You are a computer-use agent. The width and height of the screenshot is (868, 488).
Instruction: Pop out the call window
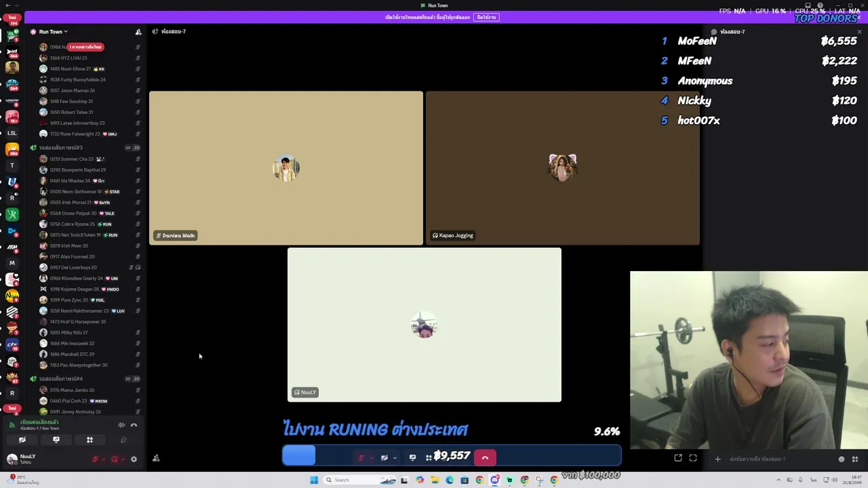click(x=678, y=458)
